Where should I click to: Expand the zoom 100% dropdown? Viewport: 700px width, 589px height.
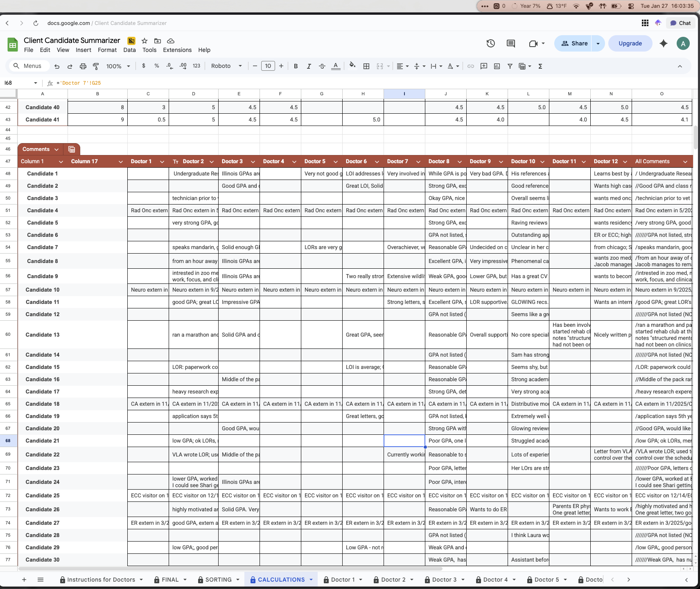click(117, 66)
